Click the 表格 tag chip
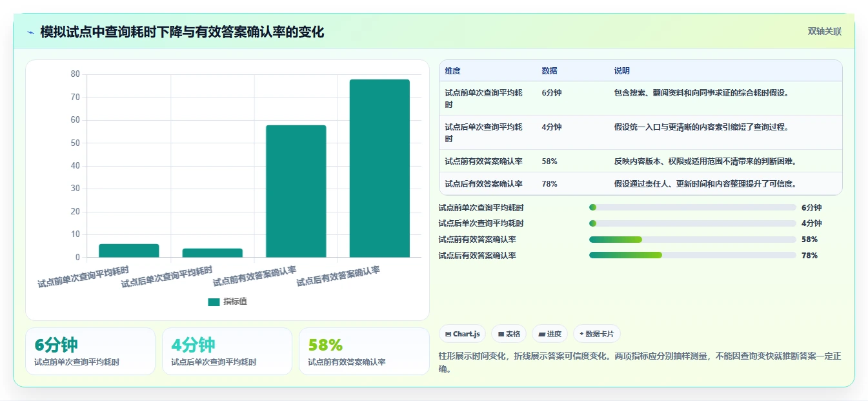The height and width of the screenshot is (401, 868). point(509,334)
